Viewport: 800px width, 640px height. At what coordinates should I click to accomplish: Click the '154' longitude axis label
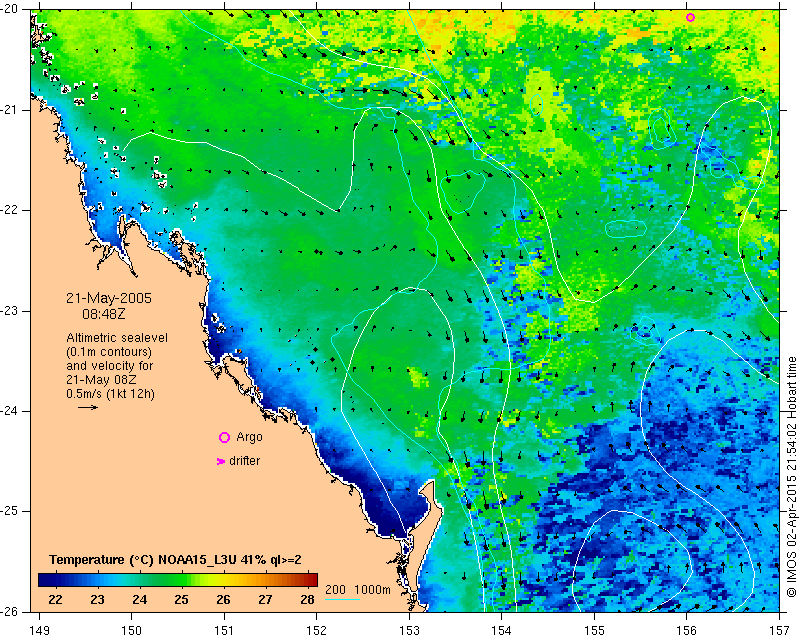(x=502, y=631)
